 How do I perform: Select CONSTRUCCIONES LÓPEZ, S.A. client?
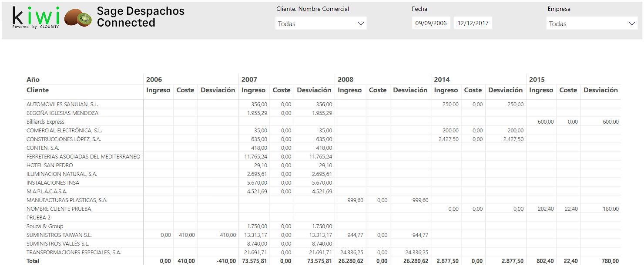64,139
